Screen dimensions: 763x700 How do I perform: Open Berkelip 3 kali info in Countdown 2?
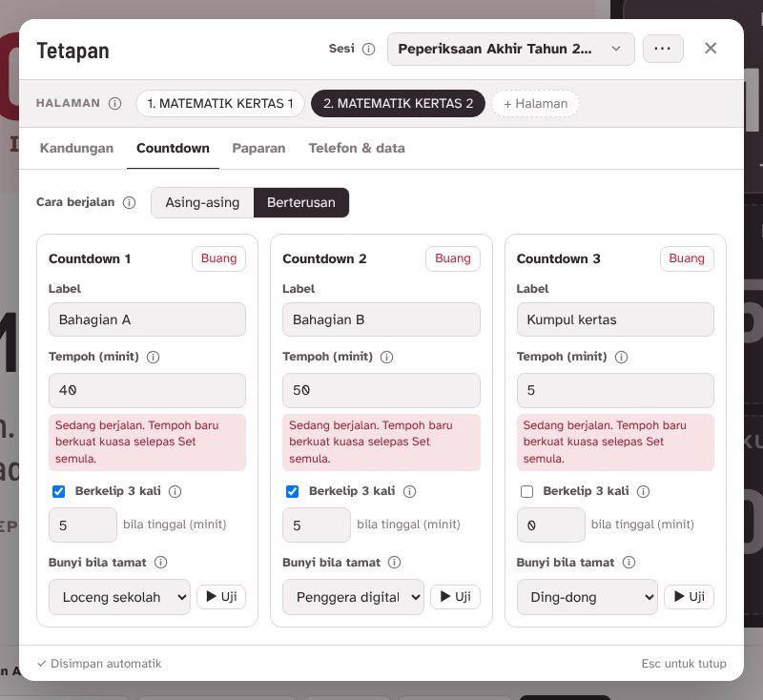pyautogui.click(x=410, y=491)
